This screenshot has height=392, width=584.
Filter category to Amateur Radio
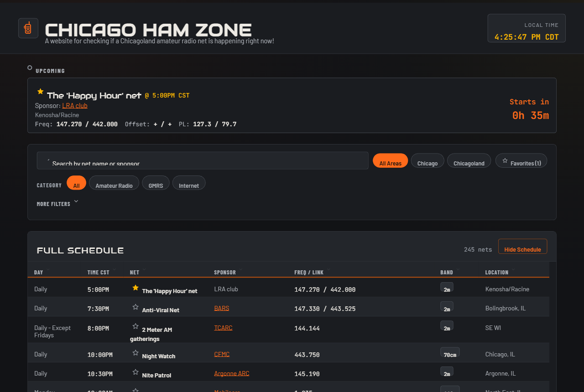(x=114, y=183)
